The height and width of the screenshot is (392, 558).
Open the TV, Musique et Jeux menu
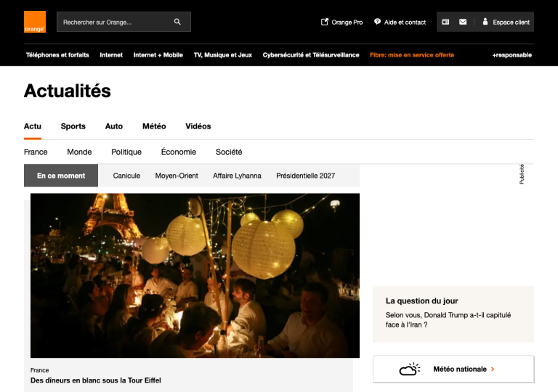(x=223, y=54)
